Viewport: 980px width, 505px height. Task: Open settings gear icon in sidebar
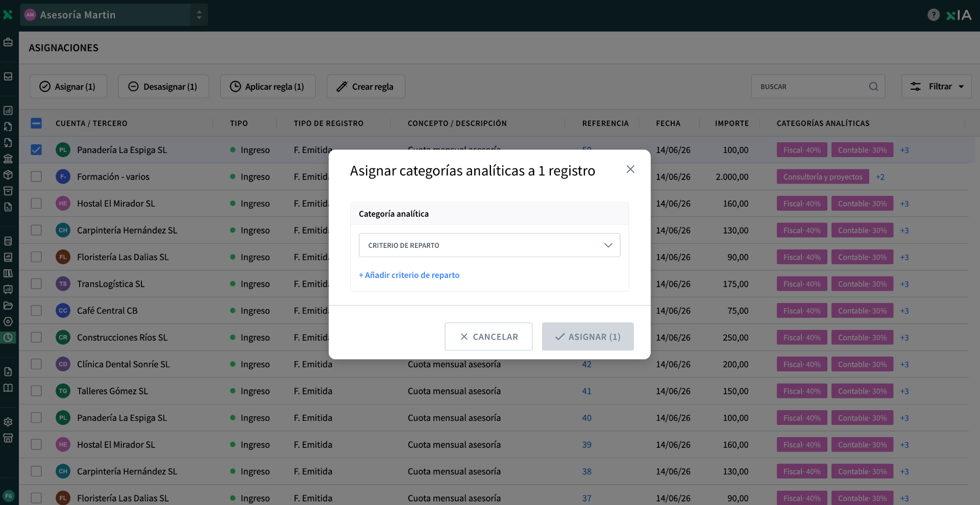click(x=8, y=422)
